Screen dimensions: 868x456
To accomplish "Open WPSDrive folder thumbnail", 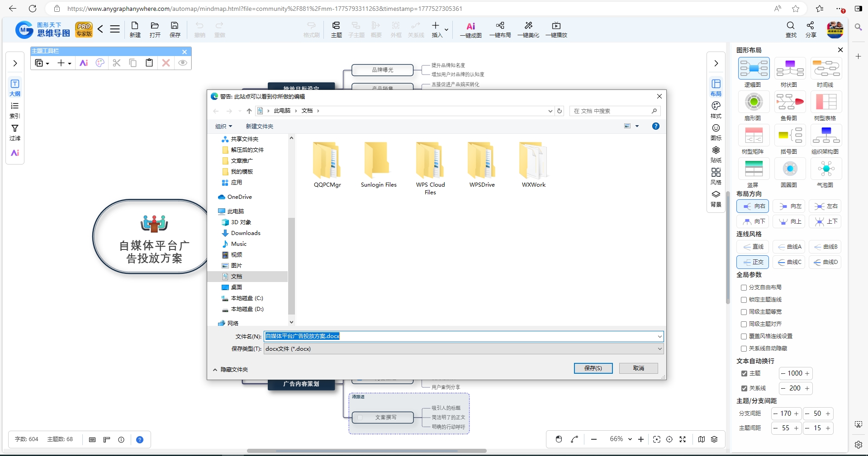I will click(482, 165).
